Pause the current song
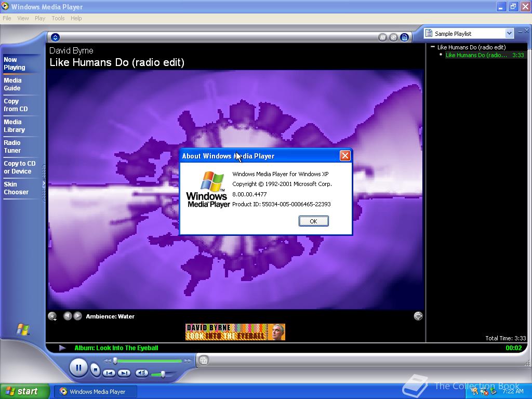This screenshot has height=399, width=532. tap(78, 368)
